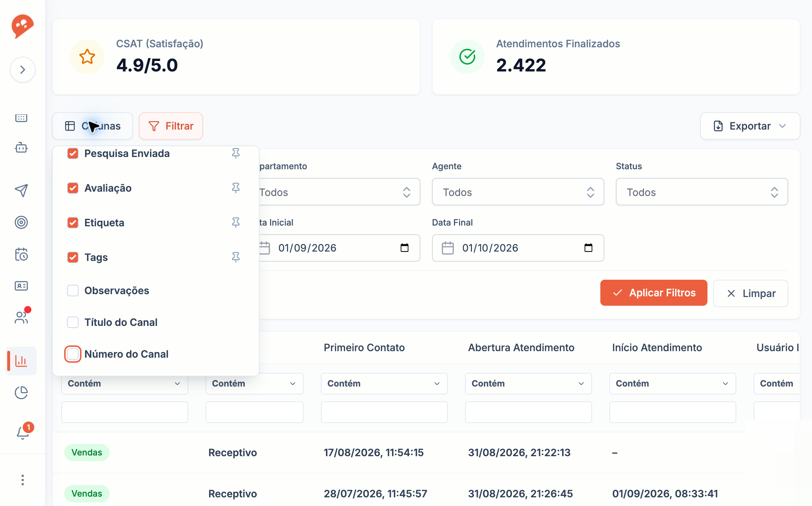Click the orange chat logo in sidebar

22,26
